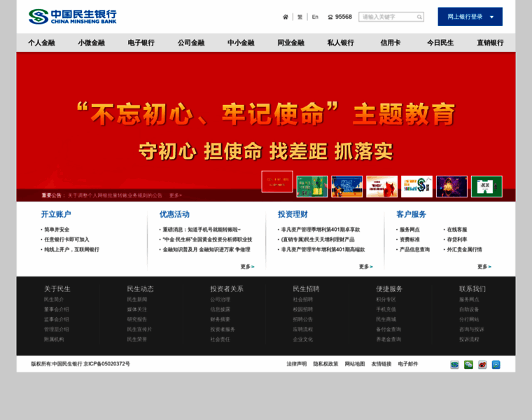
Task: Switch language to En
Action: [315, 17]
